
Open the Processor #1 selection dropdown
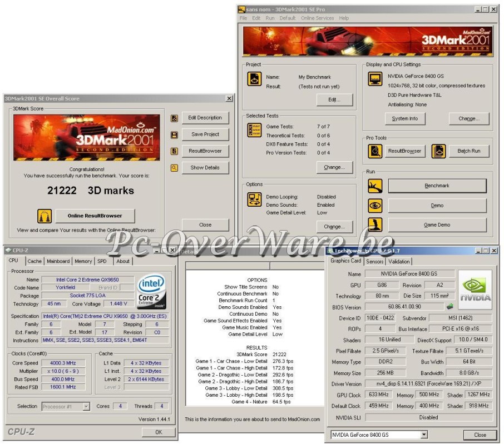coord(86,407)
